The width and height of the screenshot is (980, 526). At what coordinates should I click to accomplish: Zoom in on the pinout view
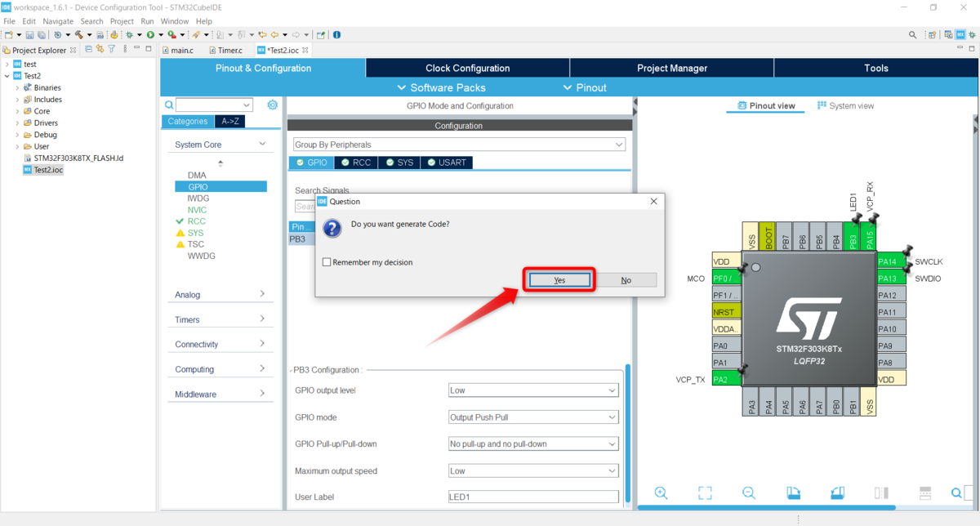pos(661,493)
